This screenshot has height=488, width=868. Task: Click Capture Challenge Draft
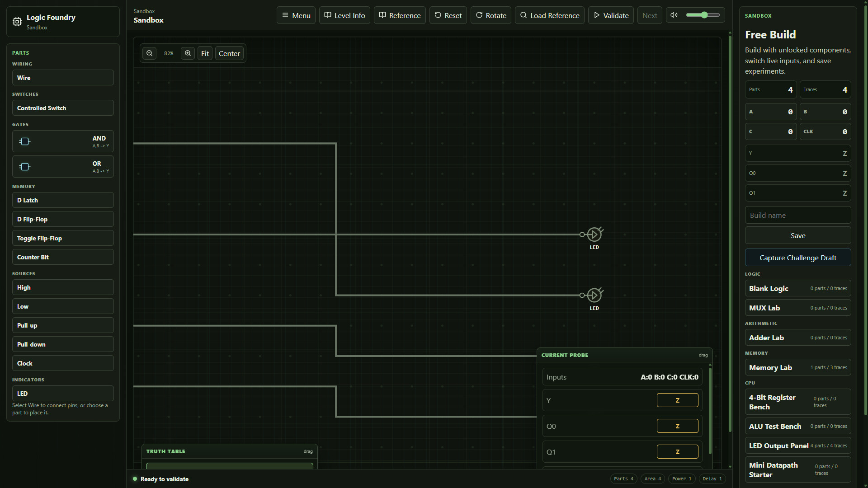798,258
